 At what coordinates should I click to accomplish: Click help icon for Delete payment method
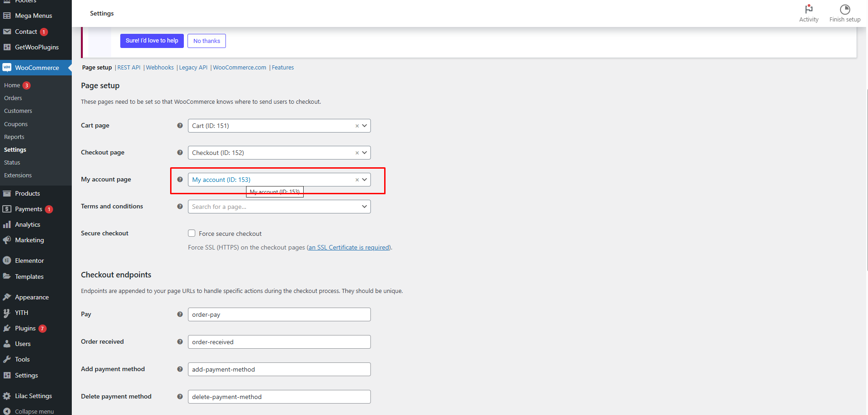pyautogui.click(x=180, y=396)
